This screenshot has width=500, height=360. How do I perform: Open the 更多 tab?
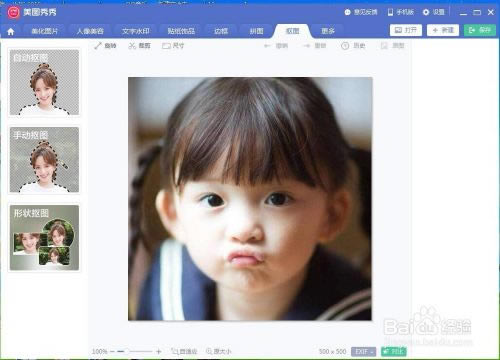328,31
